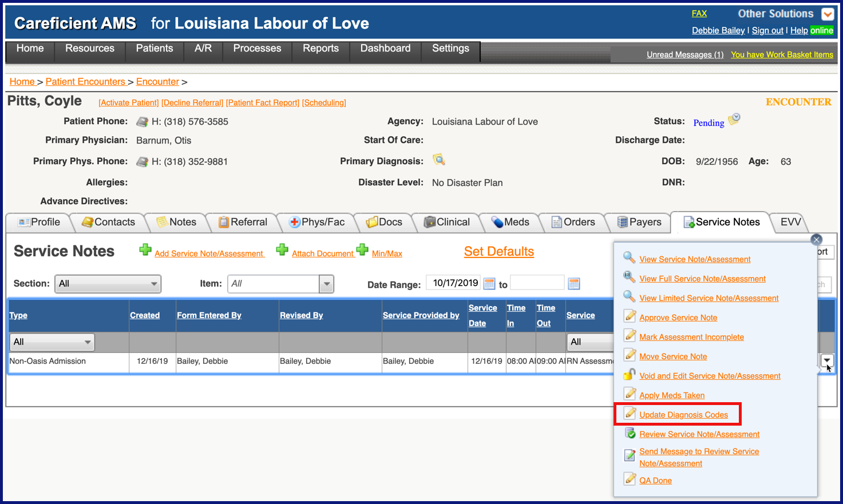Click the phone icon beside Primary Phys. Phone
843x504 pixels.
click(142, 162)
